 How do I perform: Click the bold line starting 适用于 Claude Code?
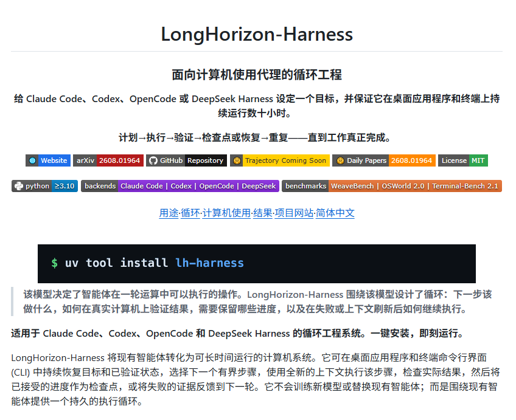[x=239, y=333]
